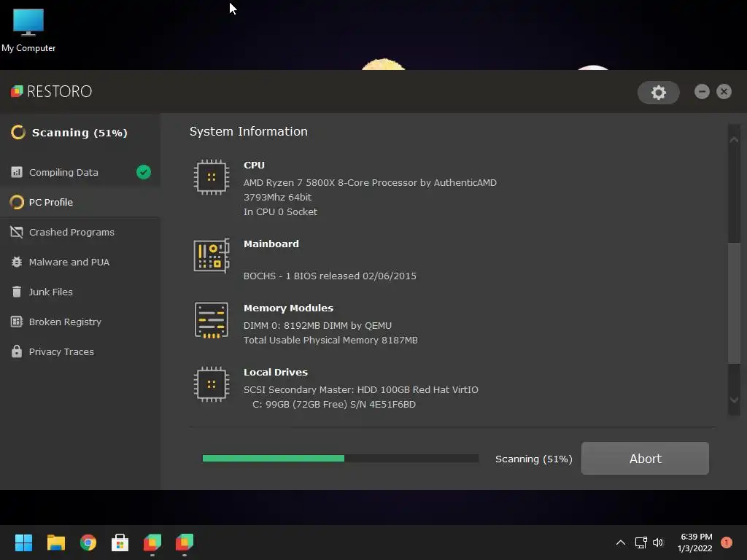This screenshot has width=747, height=560.
Task: Click the Memory Modules icon
Action: coord(212,320)
